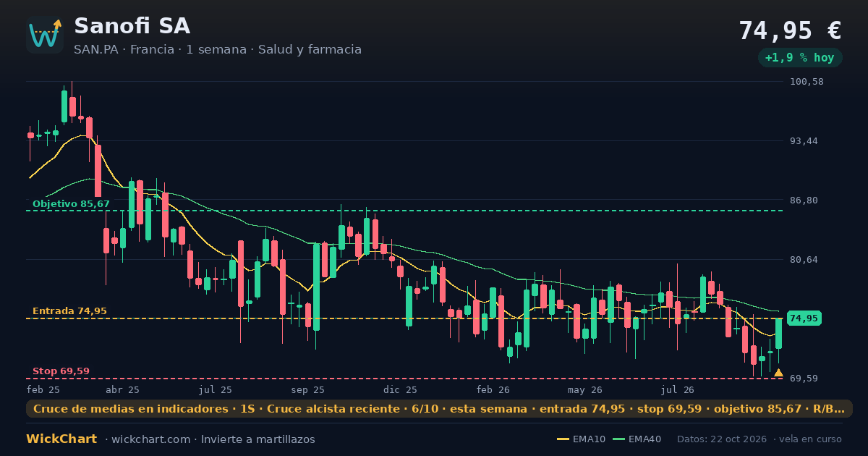The width and height of the screenshot is (868, 456).
Task: Click the feb 26 date label
Action: (493, 389)
